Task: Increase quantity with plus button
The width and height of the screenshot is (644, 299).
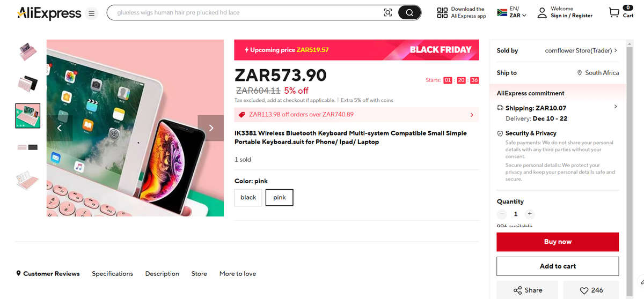Action: 529,214
